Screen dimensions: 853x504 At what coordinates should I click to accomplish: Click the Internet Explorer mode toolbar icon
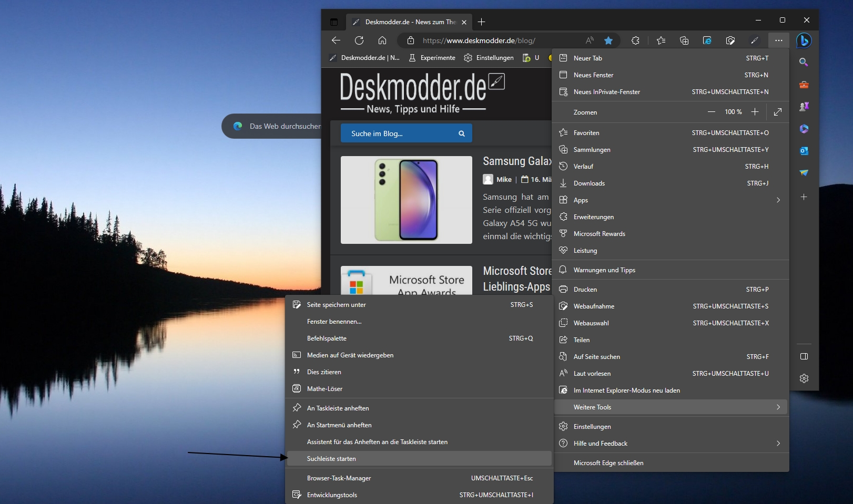(x=707, y=40)
